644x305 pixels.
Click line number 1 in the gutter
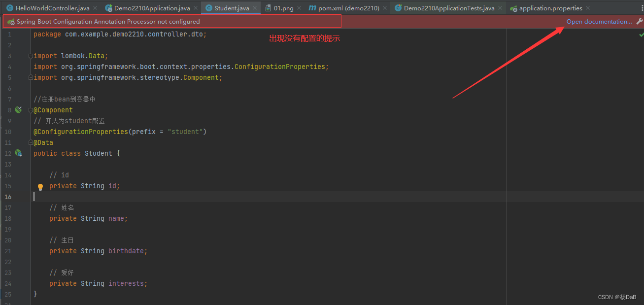point(9,34)
